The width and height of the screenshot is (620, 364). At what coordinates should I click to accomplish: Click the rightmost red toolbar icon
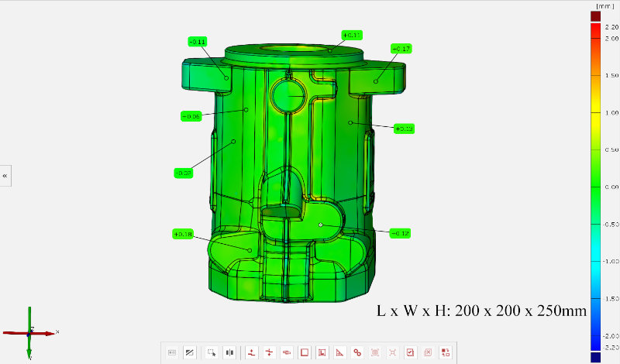(x=445, y=352)
